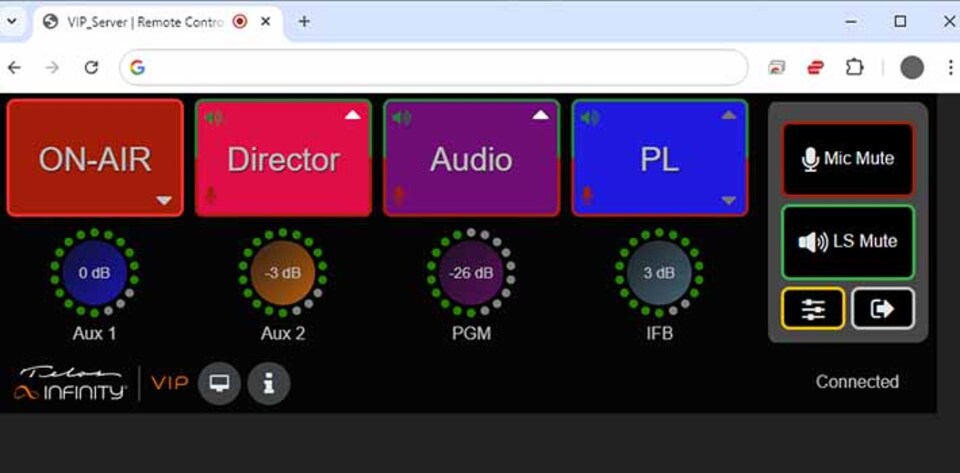Click the IFB label

tap(659, 333)
